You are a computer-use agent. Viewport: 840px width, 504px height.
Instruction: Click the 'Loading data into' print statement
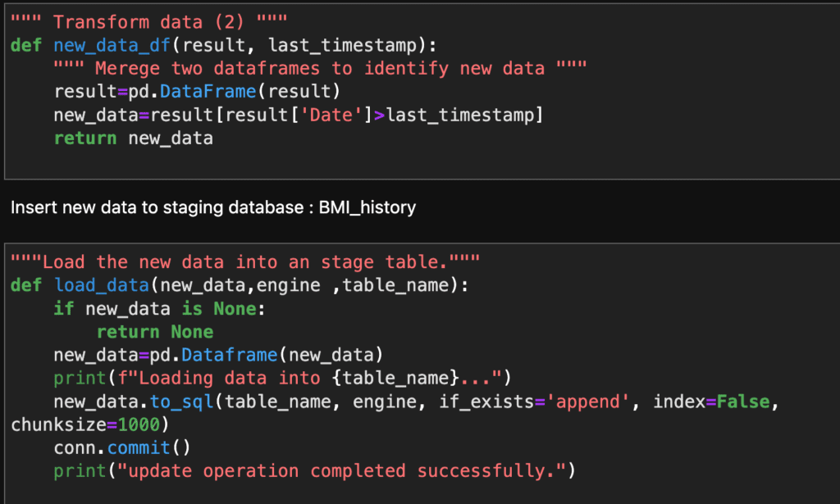pos(282,379)
